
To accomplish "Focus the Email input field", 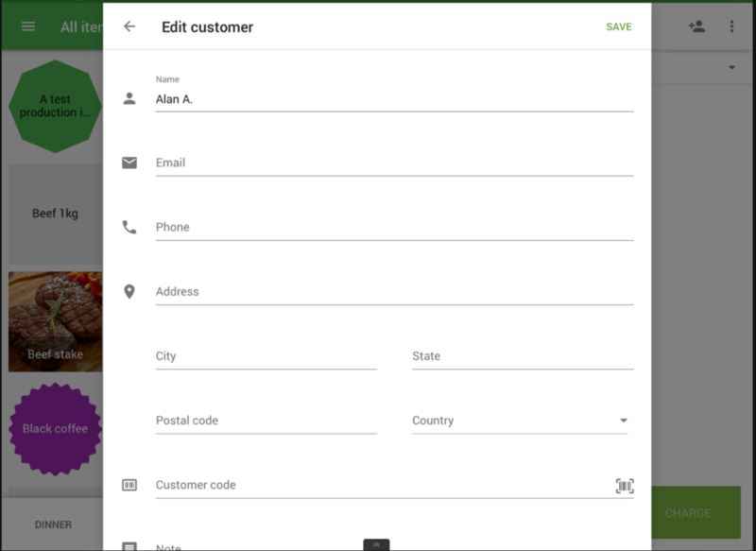I will tap(393, 163).
